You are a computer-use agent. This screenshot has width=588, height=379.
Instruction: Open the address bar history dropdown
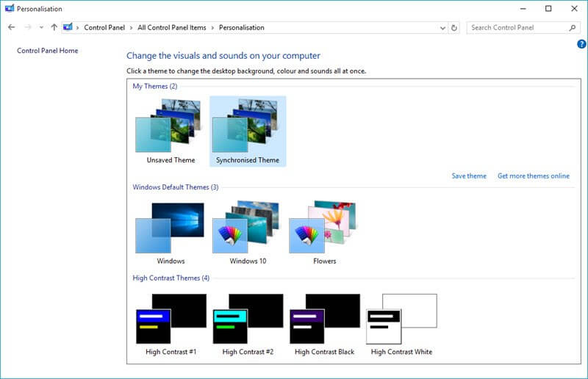(442, 28)
